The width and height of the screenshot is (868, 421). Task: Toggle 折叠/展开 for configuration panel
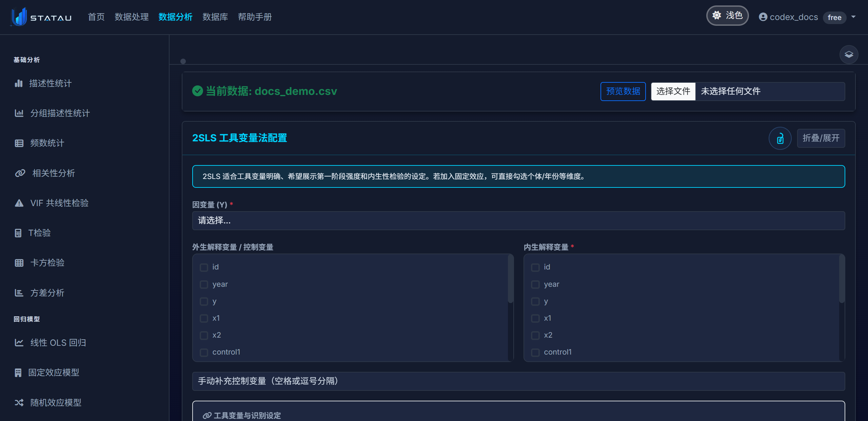821,138
